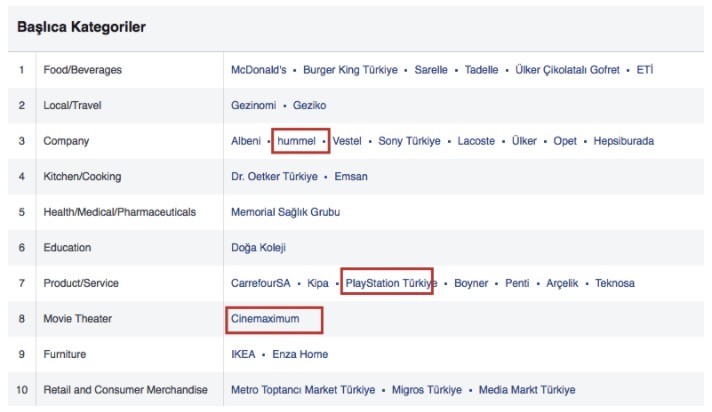Click the Başlıca Kategoriler heading
This screenshot has height=412, width=712.
[82, 27]
